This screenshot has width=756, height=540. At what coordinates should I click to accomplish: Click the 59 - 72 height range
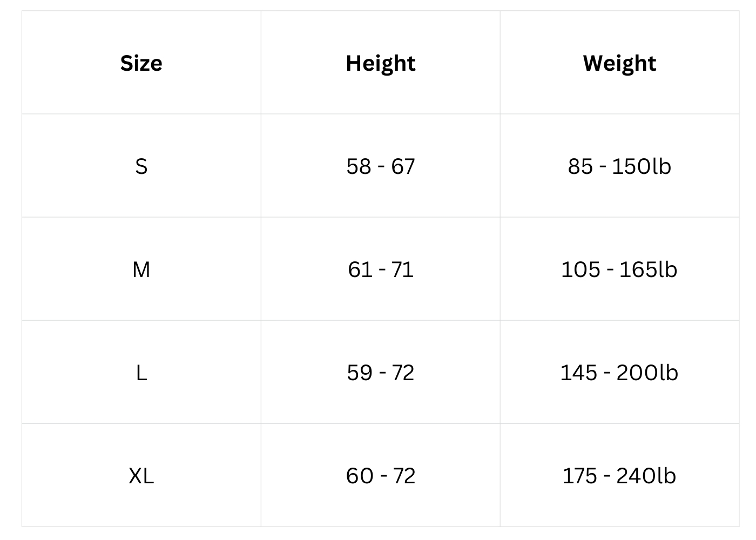(x=381, y=373)
